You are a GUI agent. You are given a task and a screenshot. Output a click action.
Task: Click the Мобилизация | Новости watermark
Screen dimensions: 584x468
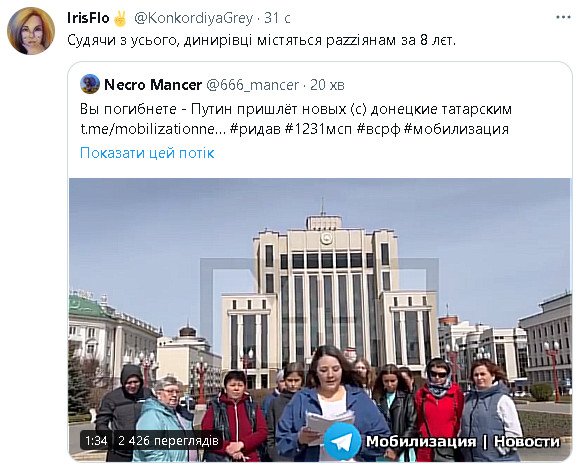click(463, 442)
